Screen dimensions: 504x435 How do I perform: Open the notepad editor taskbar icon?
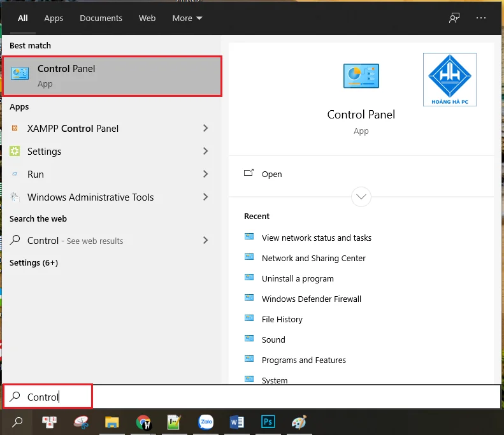(x=174, y=422)
